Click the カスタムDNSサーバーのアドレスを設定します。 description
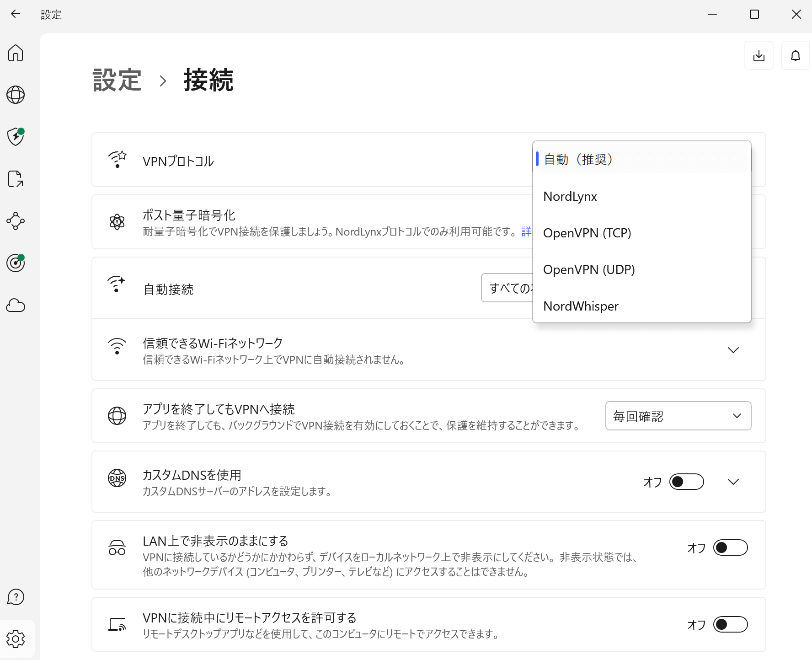This screenshot has width=812, height=660. [238, 491]
